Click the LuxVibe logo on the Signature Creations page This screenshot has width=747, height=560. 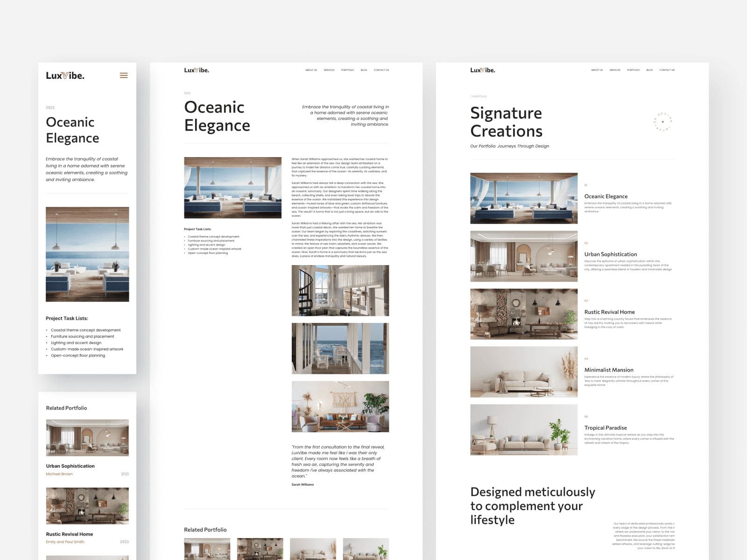tap(483, 70)
